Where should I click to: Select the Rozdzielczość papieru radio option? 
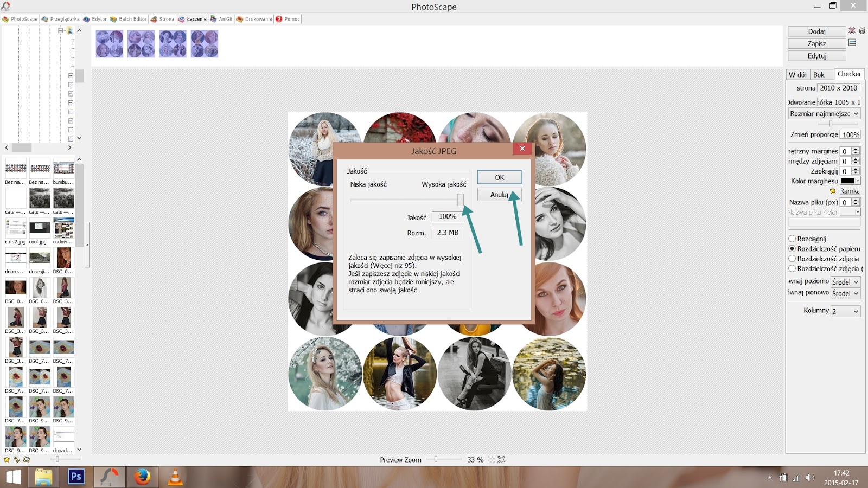(792, 248)
